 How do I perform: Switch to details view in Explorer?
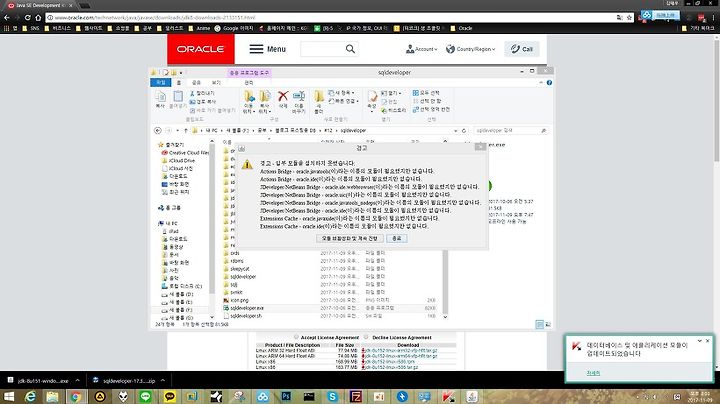540,324
